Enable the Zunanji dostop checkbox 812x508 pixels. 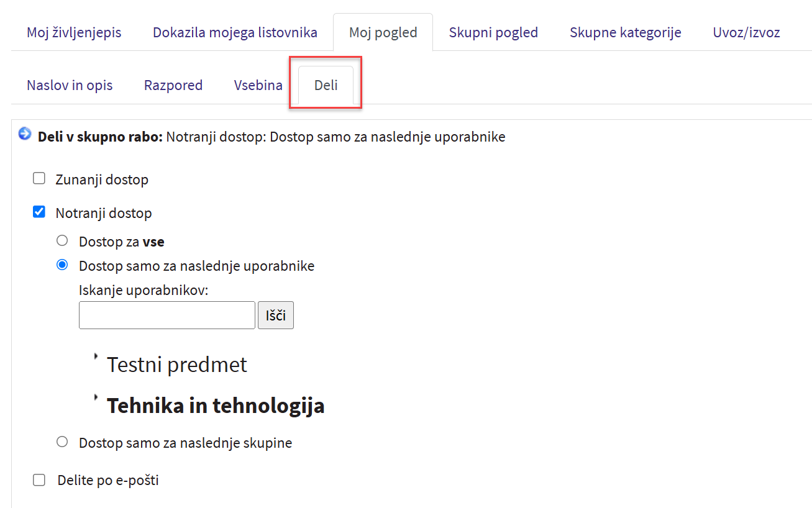pyautogui.click(x=39, y=179)
